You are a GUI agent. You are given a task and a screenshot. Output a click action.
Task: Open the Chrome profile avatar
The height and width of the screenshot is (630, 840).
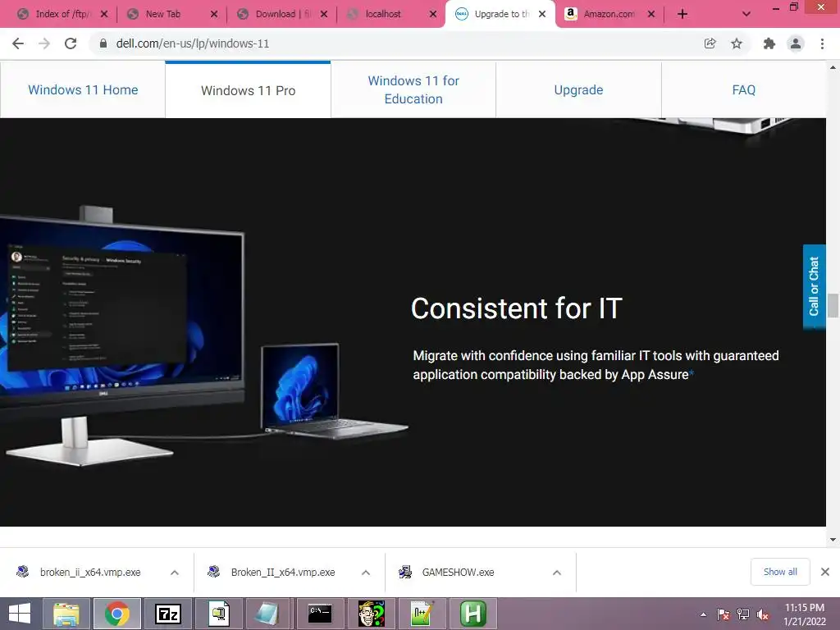pyautogui.click(x=796, y=43)
